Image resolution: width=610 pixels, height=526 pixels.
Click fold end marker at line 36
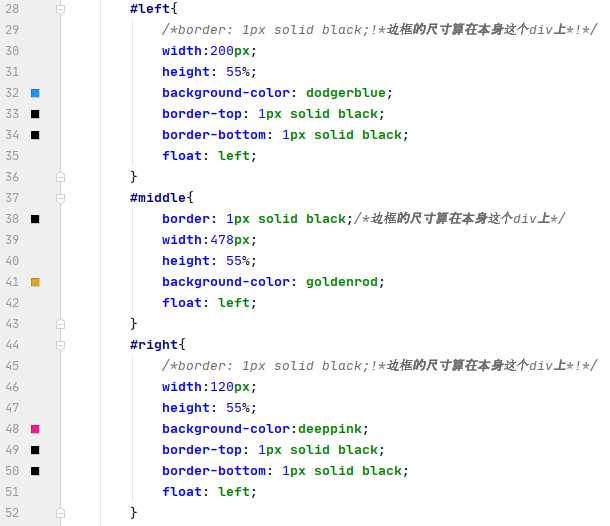click(x=60, y=177)
